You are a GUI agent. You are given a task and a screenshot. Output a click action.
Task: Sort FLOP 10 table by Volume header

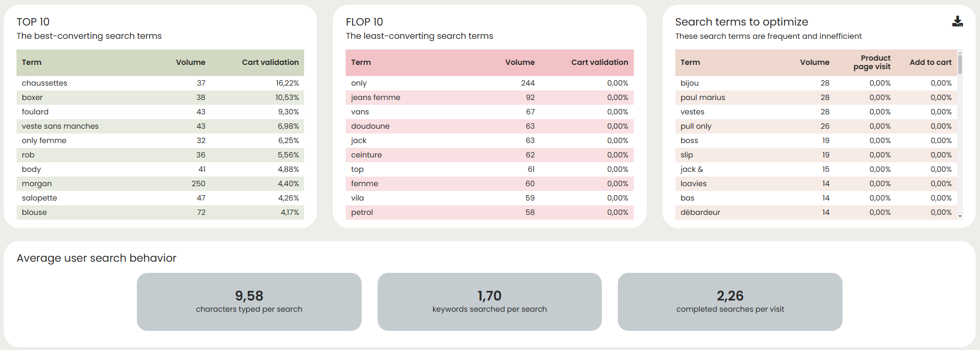[x=519, y=62]
